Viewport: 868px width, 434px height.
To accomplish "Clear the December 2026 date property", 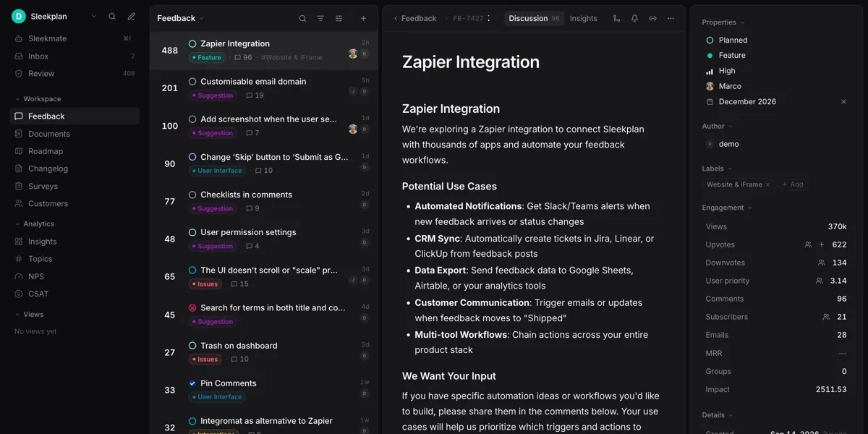I will point(843,102).
